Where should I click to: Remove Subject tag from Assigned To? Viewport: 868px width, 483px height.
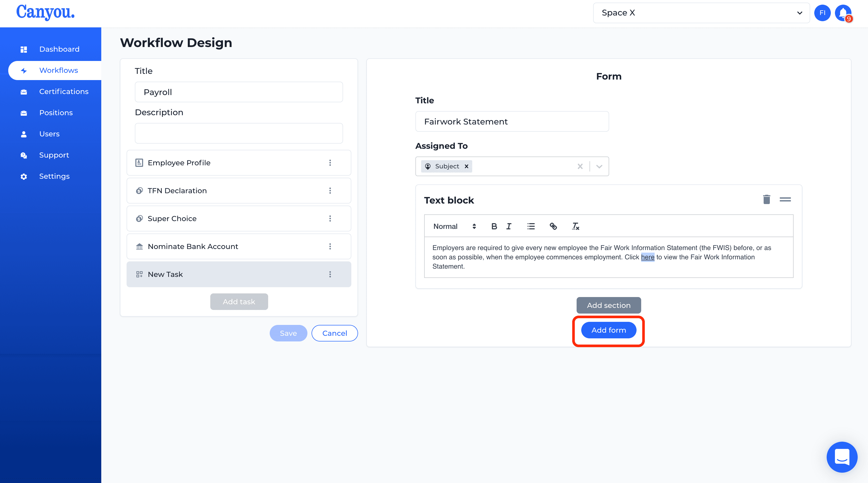point(467,166)
